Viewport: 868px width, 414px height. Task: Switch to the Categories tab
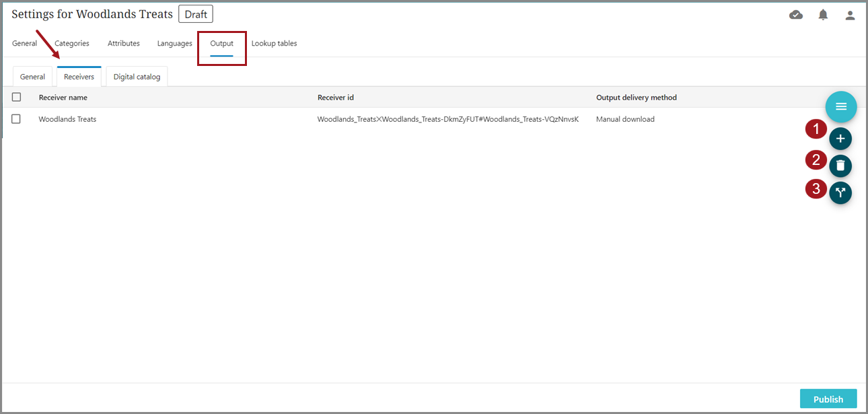tap(72, 43)
